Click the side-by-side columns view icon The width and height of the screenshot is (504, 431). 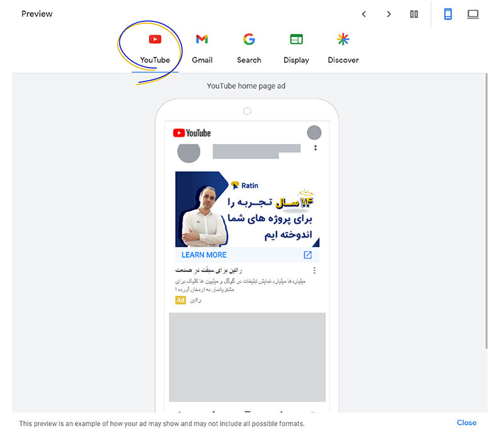pos(414,14)
